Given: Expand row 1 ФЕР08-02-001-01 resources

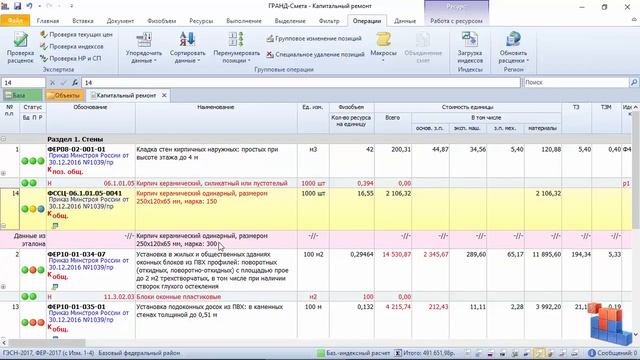Looking at the screenshot, I should pos(3,173).
